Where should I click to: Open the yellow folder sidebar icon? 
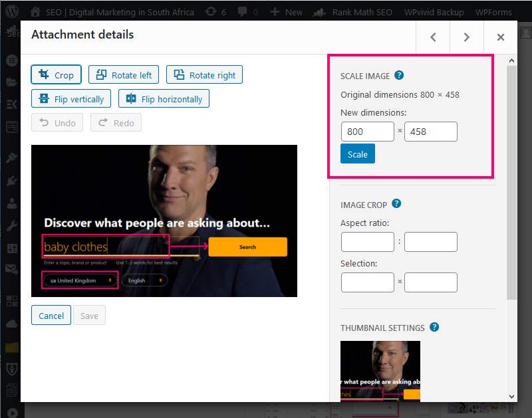[12, 348]
